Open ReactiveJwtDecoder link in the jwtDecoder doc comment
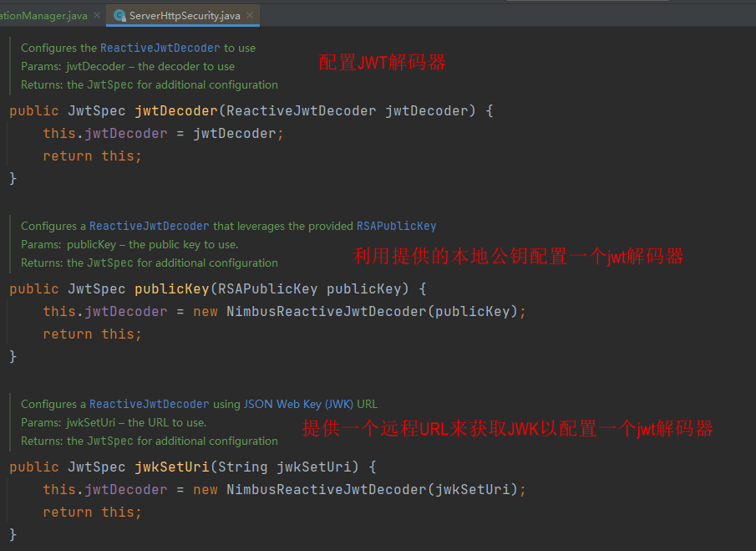Image resolution: width=756 pixels, height=551 pixels. (x=160, y=48)
